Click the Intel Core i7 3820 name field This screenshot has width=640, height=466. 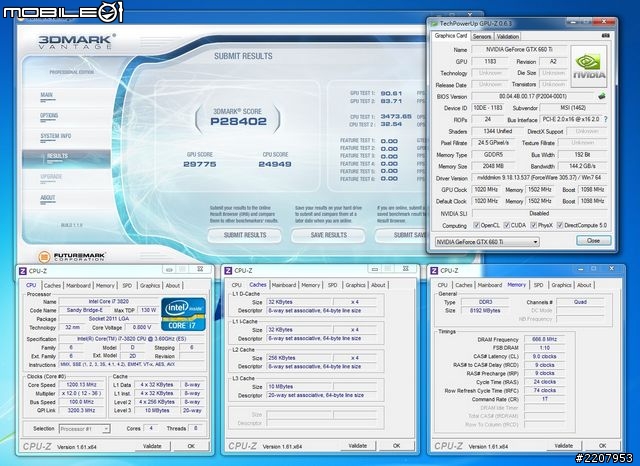(109, 301)
